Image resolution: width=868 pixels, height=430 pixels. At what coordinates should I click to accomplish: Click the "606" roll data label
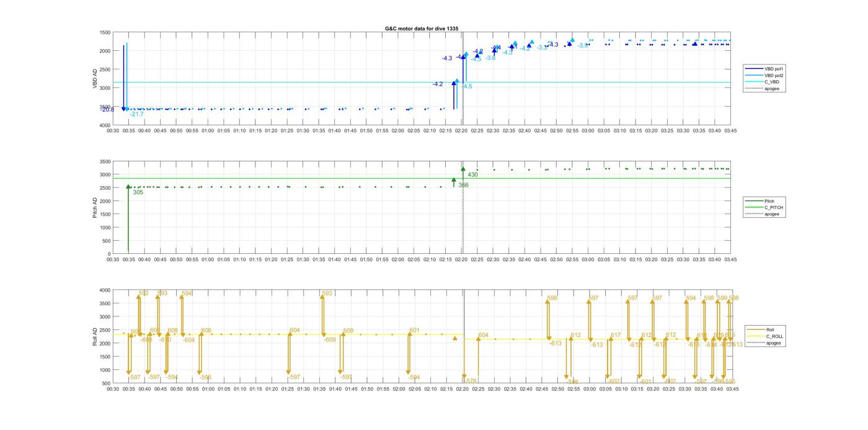point(206,330)
